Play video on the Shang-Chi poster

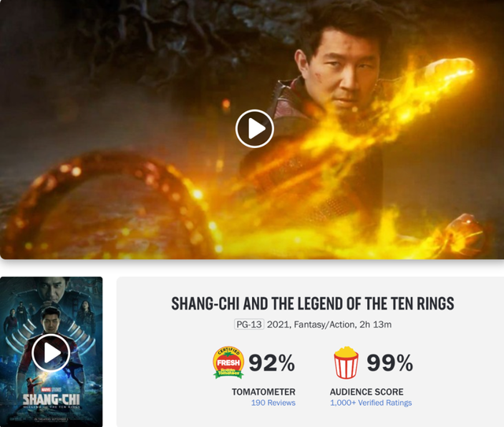(51, 352)
